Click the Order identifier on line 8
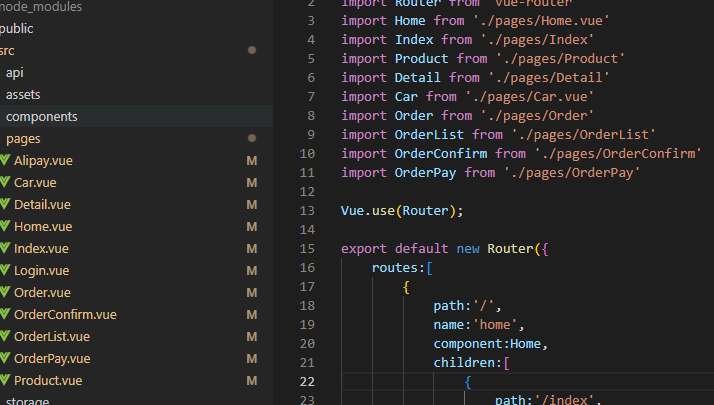 [x=414, y=116]
